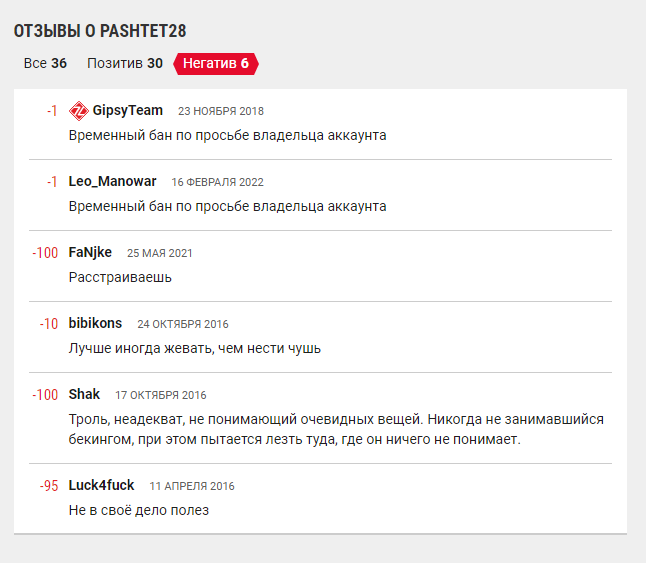Open GipsyTeam user profile link
The height and width of the screenshot is (563, 646).
pyautogui.click(x=128, y=110)
